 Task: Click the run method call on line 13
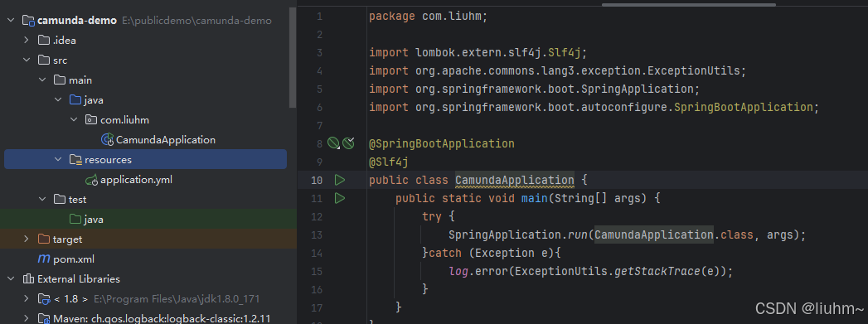click(578, 235)
